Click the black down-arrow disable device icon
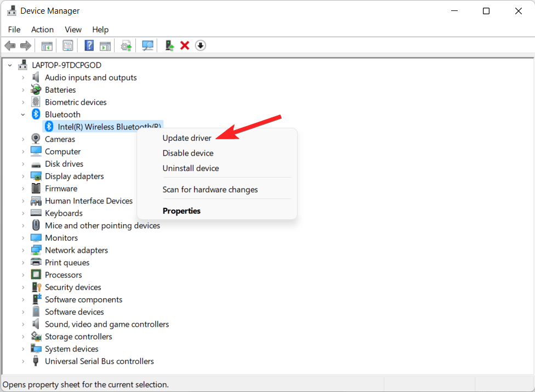 tap(201, 46)
